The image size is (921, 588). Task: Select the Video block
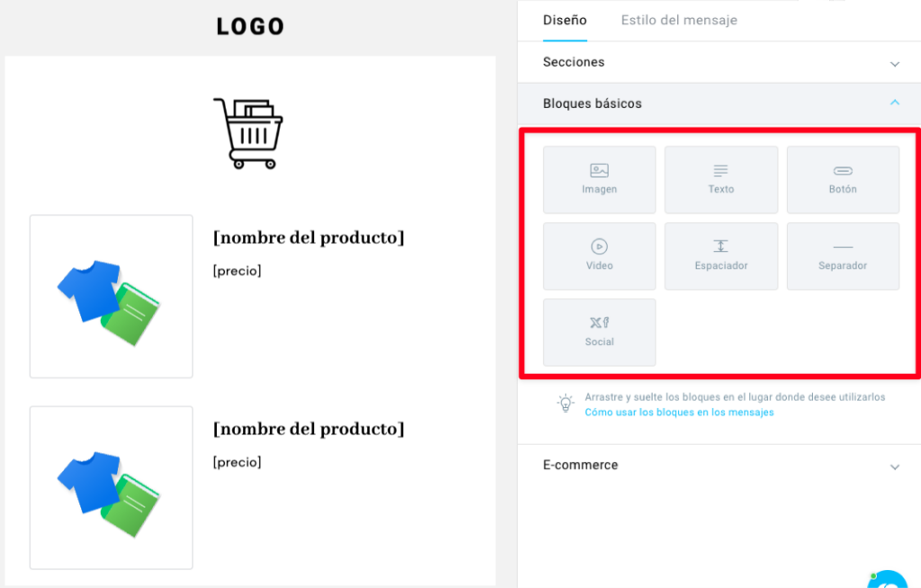click(x=599, y=256)
